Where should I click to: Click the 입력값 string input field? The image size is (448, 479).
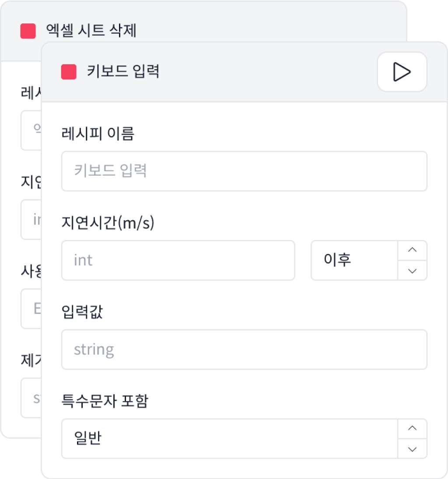click(x=244, y=349)
